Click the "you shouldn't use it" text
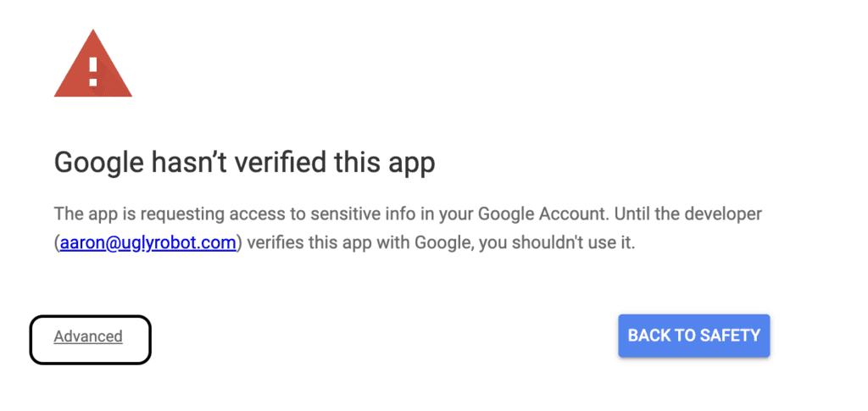The width and height of the screenshot is (868, 411). tap(555, 243)
